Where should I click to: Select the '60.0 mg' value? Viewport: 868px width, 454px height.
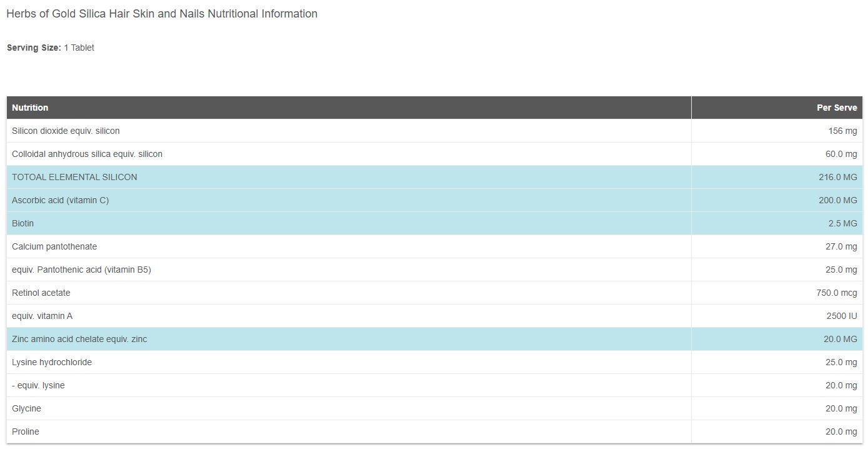point(841,154)
